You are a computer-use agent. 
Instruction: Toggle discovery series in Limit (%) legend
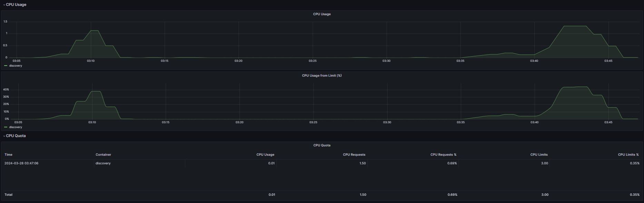click(16, 127)
